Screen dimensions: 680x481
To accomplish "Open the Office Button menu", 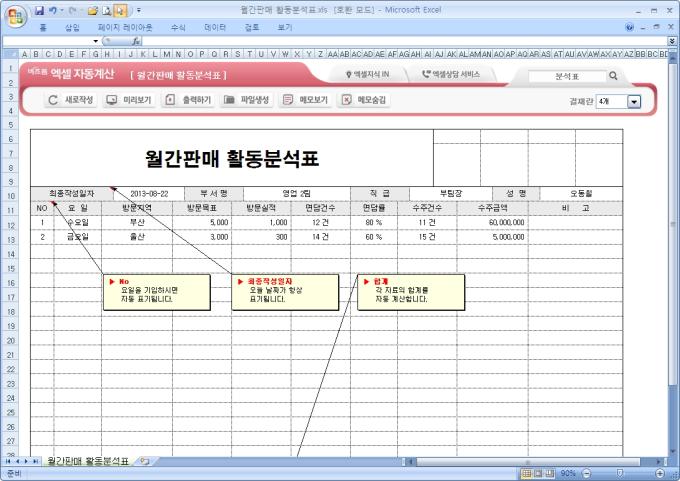I will coord(16,16).
